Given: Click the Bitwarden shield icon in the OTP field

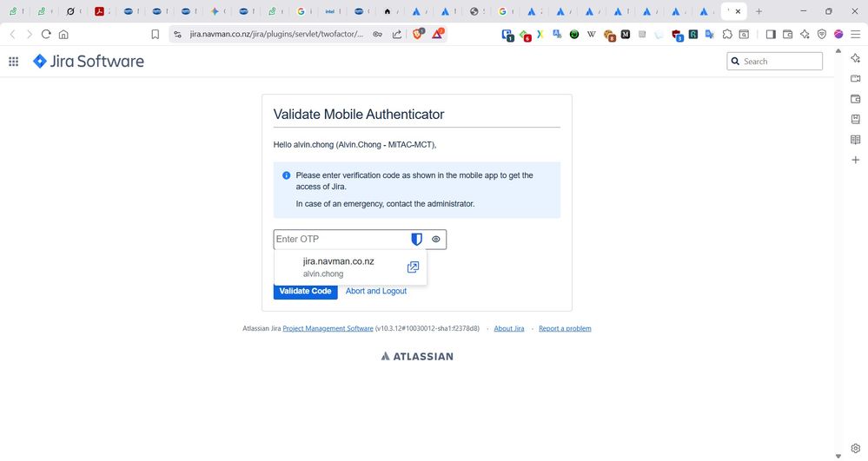Looking at the screenshot, I should coord(416,239).
